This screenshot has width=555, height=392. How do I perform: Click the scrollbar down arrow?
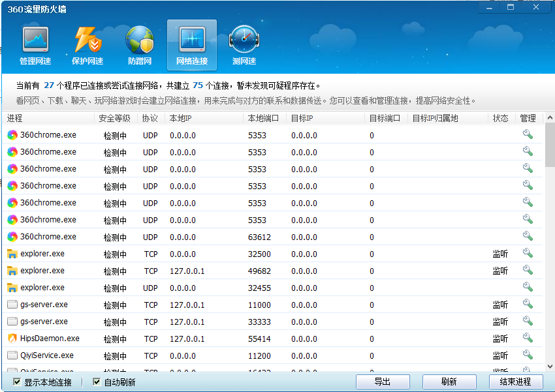550,366
